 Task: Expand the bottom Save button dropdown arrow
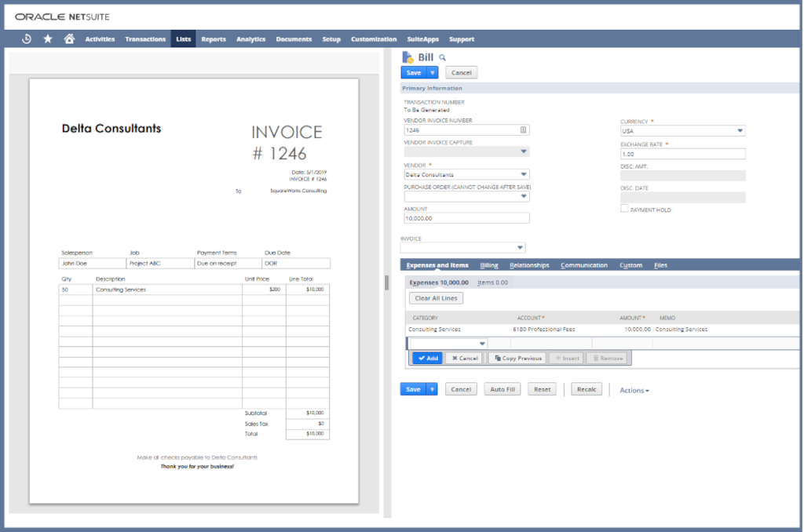coord(433,389)
